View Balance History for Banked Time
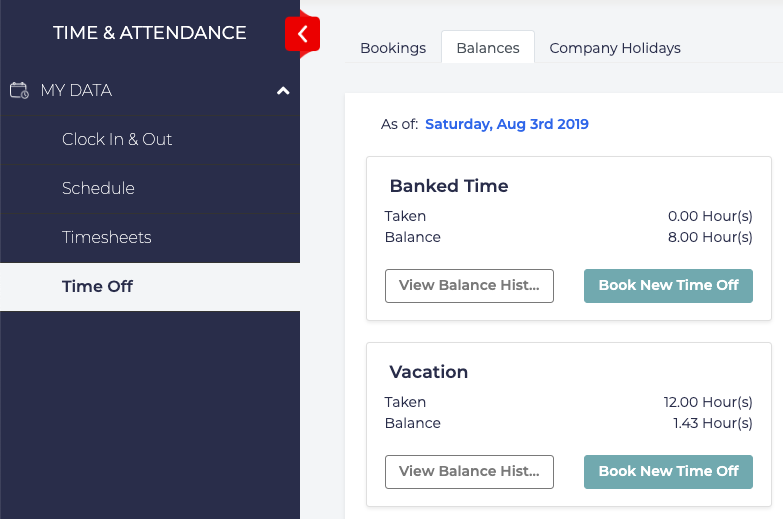This screenshot has width=783, height=519. click(x=469, y=285)
